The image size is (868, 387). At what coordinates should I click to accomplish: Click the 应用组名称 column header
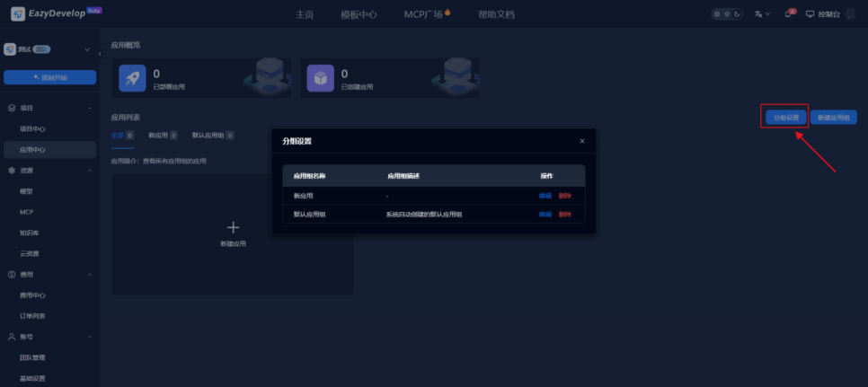309,176
